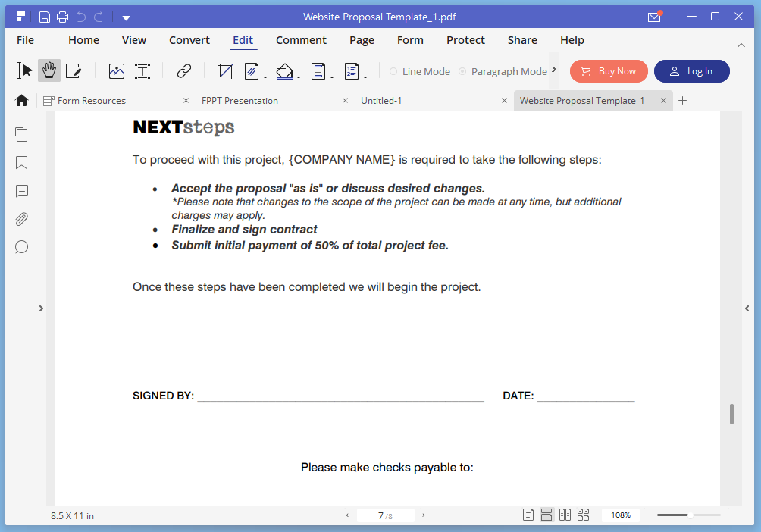Screen dimensions: 761x532
Task: Click the Add Image tool icon
Action: (116, 71)
